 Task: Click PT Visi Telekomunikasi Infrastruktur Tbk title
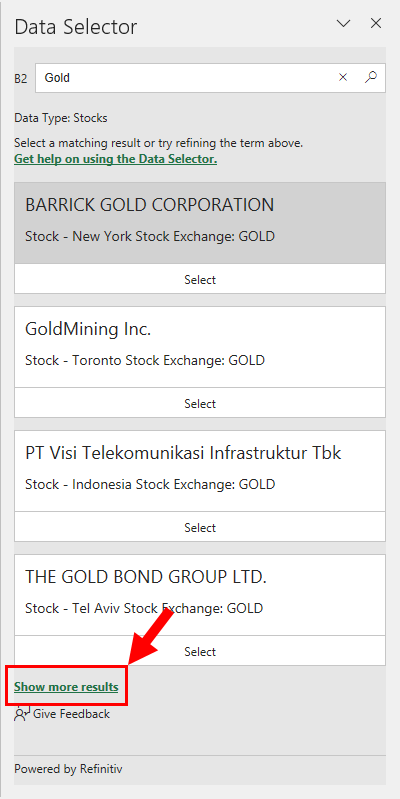[183, 453]
